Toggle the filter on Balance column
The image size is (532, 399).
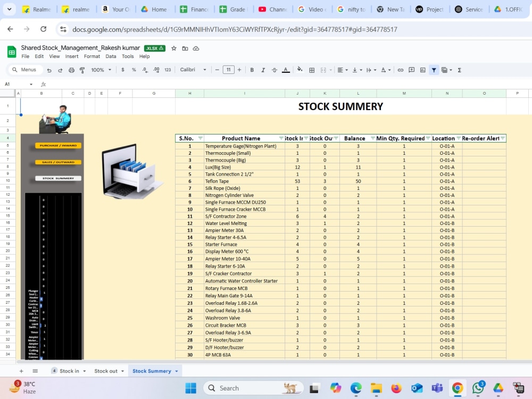[x=372, y=138]
